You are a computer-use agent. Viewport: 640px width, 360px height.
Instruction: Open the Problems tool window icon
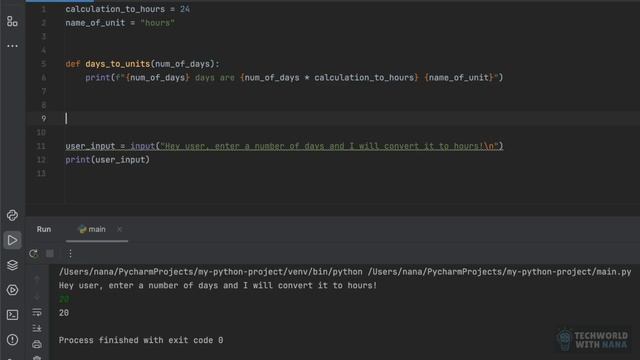(12, 340)
